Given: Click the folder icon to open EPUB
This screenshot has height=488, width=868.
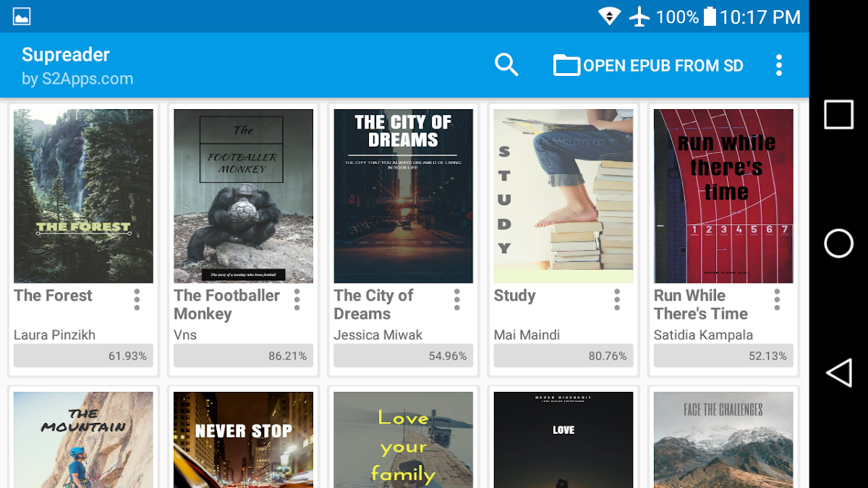Looking at the screenshot, I should 566,65.
